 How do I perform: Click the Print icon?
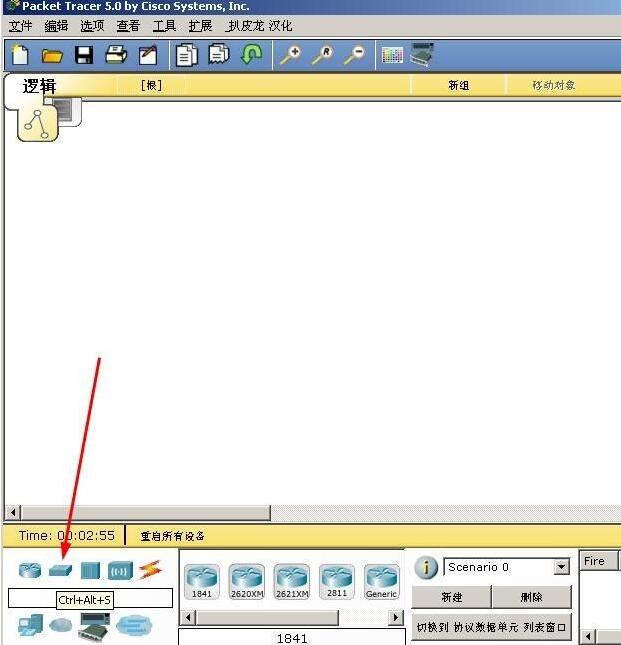tap(116, 55)
